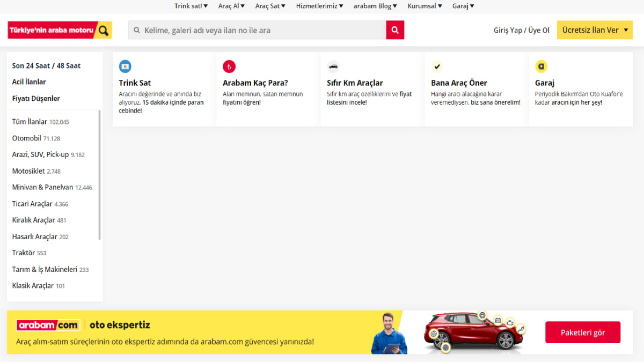Click the Bana Araç Öner checkmark icon

437,67
